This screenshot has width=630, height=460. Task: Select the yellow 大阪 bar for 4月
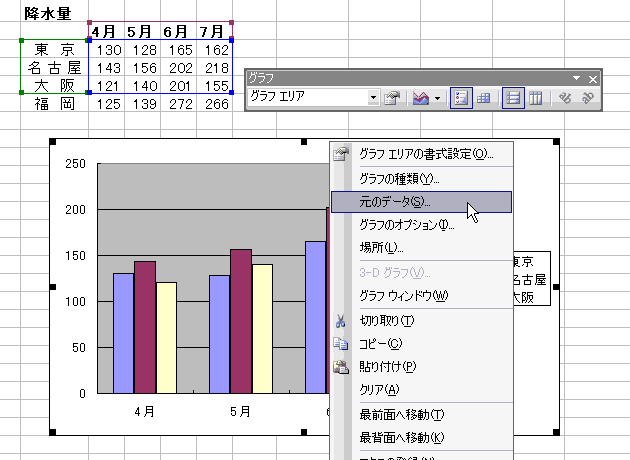coord(166,338)
